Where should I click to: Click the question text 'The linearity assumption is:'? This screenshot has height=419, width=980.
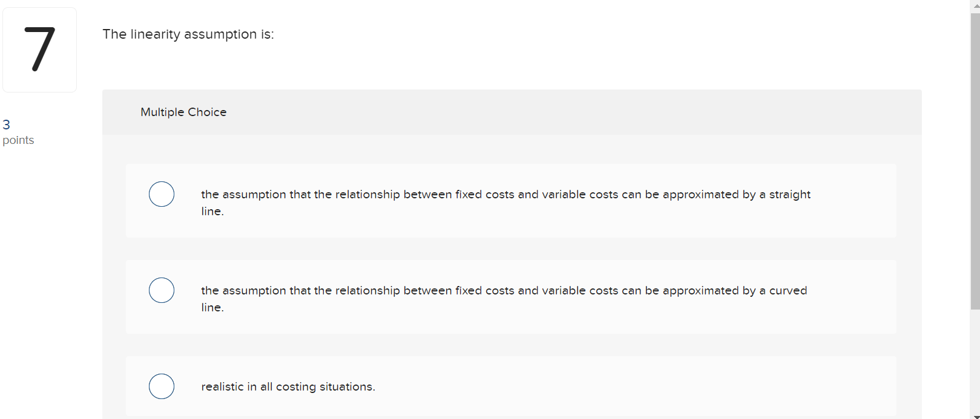(x=188, y=34)
